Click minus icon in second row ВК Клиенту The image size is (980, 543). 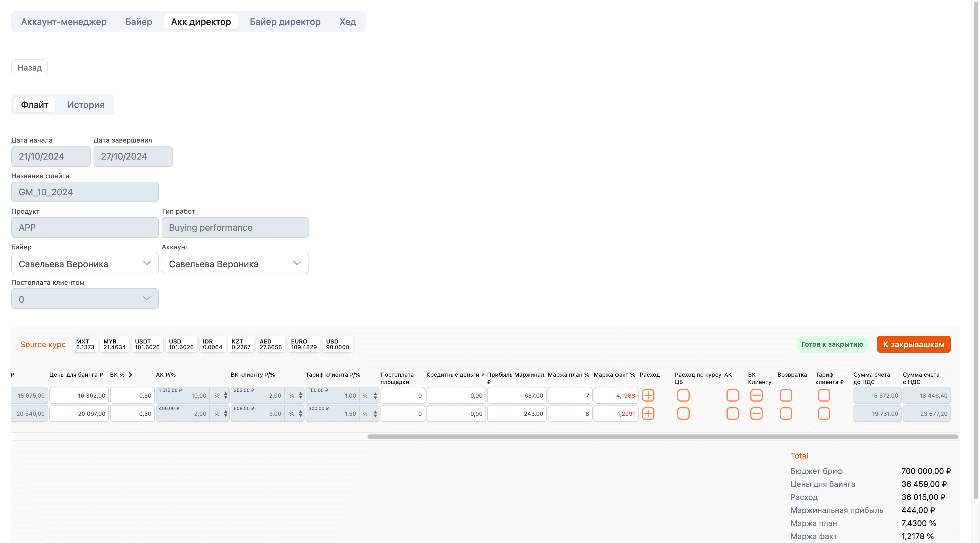click(756, 413)
